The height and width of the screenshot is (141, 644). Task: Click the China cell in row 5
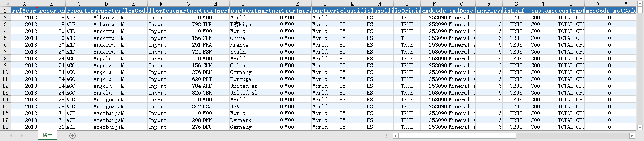[x=243, y=38]
